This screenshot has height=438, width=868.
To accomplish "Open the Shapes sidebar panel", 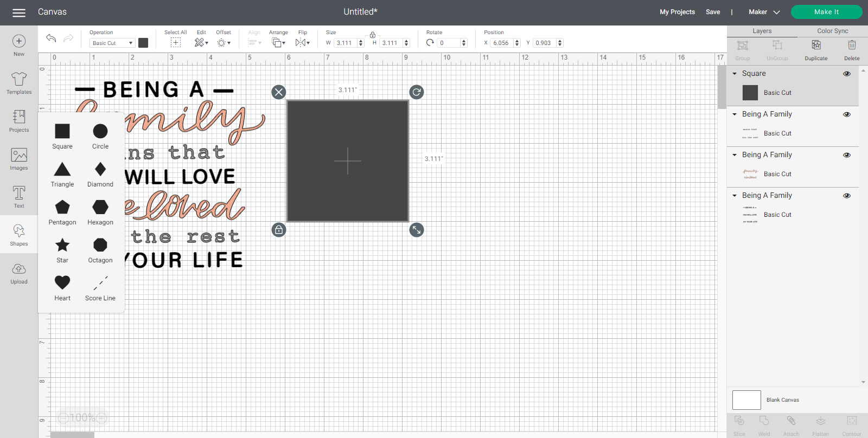I will point(19,235).
